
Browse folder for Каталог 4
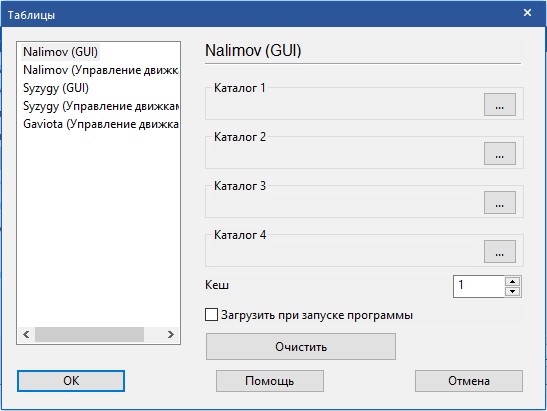tap(500, 251)
